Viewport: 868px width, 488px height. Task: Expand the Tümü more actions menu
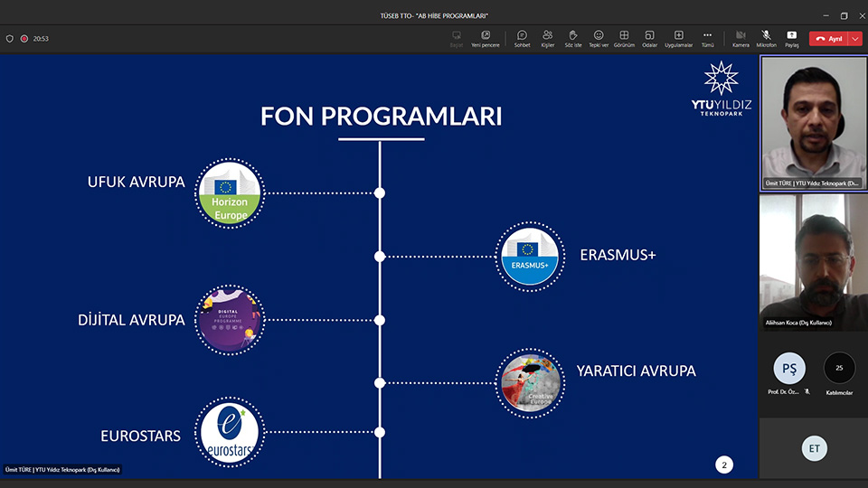(707, 38)
